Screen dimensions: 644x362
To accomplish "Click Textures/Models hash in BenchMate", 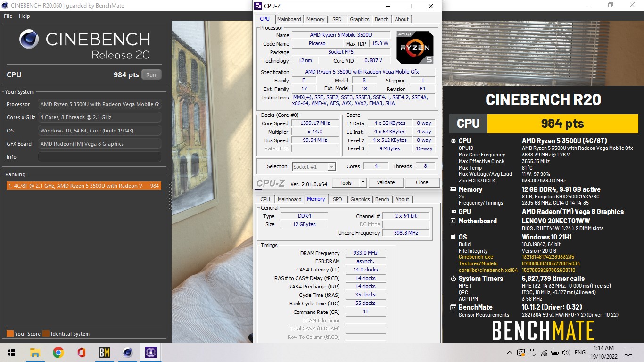I will click(551, 263).
